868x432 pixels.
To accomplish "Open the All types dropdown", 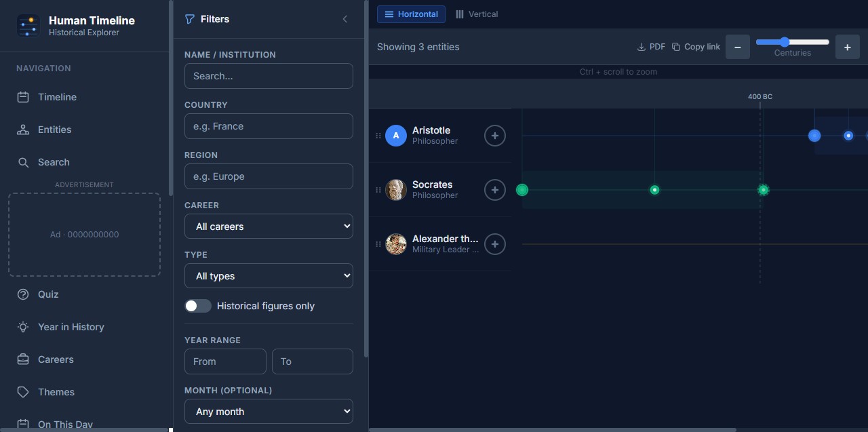I will 269,276.
